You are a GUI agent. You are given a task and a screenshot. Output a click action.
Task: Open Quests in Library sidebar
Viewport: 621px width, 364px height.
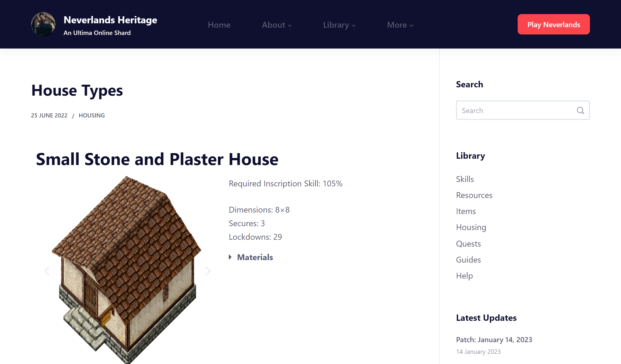[468, 243]
